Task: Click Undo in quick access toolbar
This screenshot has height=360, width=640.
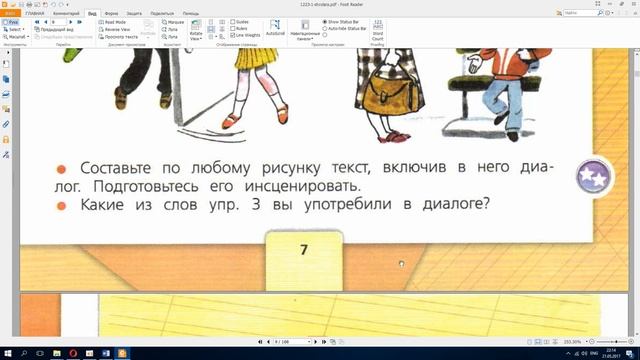Action: click(x=53, y=4)
